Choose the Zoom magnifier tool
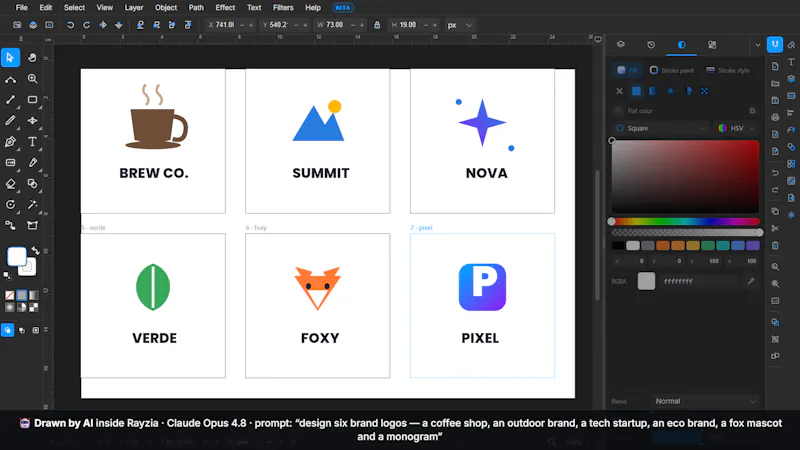The width and height of the screenshot is (800, 450). click(x=32, y=79)
